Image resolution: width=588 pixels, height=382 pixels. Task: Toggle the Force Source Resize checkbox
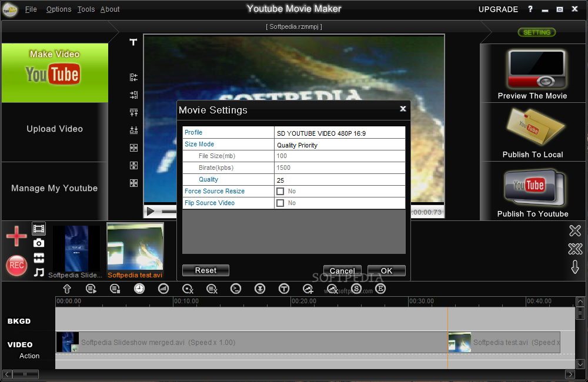pos(280,191)
